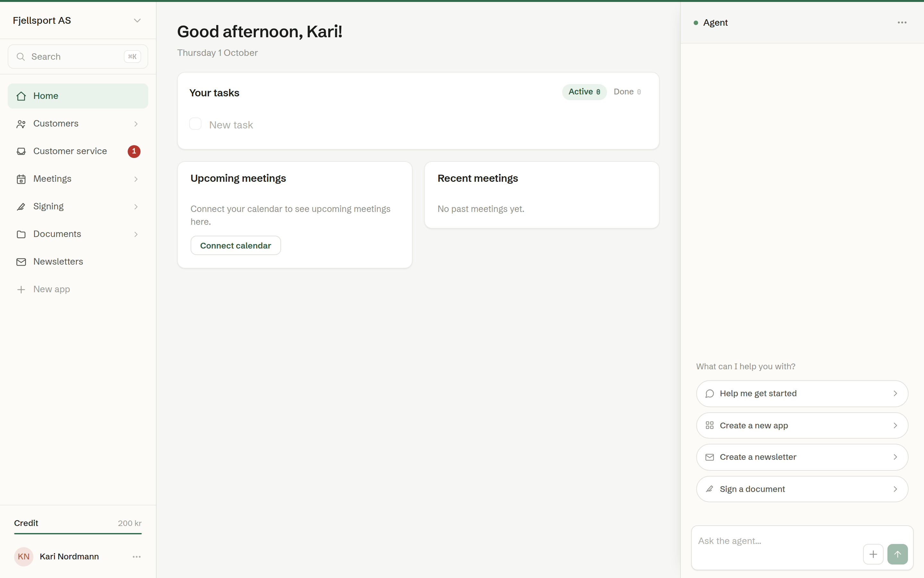Click the Customer service inbox icon
The image size is (924, 578).
click(21, 151)
